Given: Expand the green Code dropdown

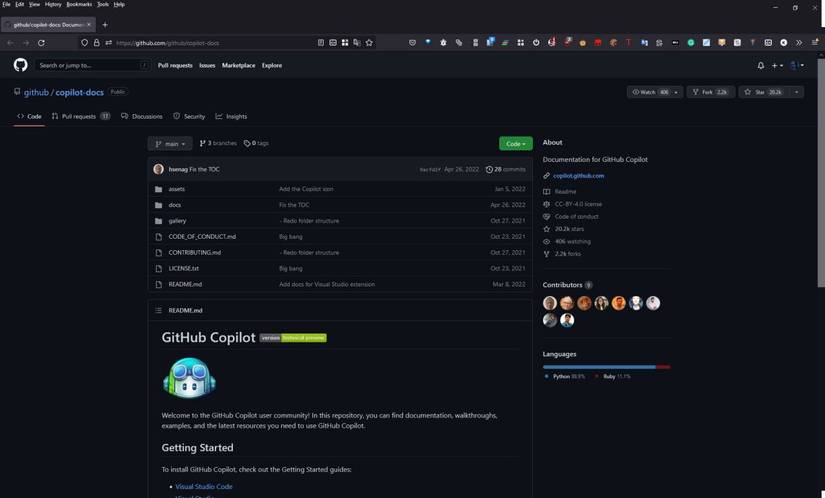Looking at the screenshot, I should pyautogui.click(x=516, y=144).
